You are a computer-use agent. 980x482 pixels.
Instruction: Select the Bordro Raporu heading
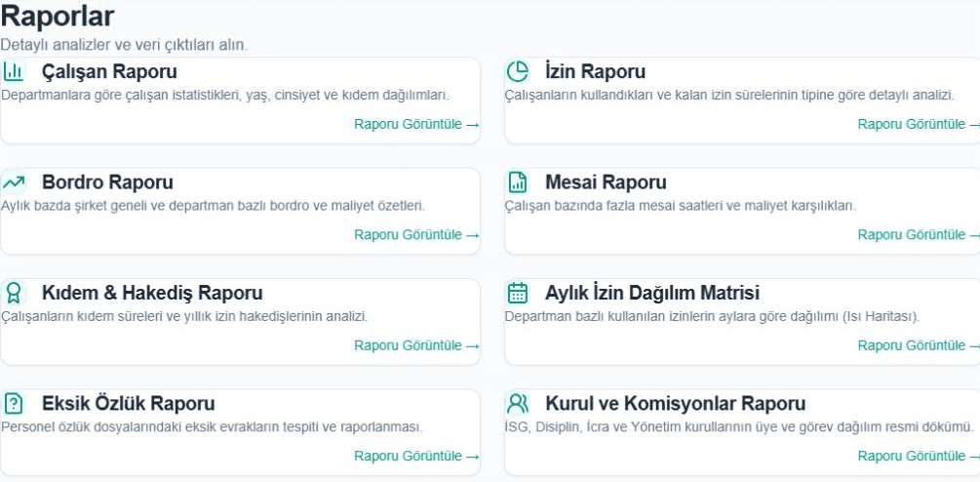tap(107, 182)
